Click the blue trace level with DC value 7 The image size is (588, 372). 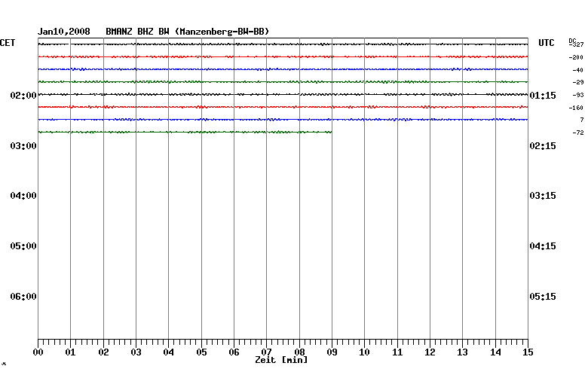[283, 120]
